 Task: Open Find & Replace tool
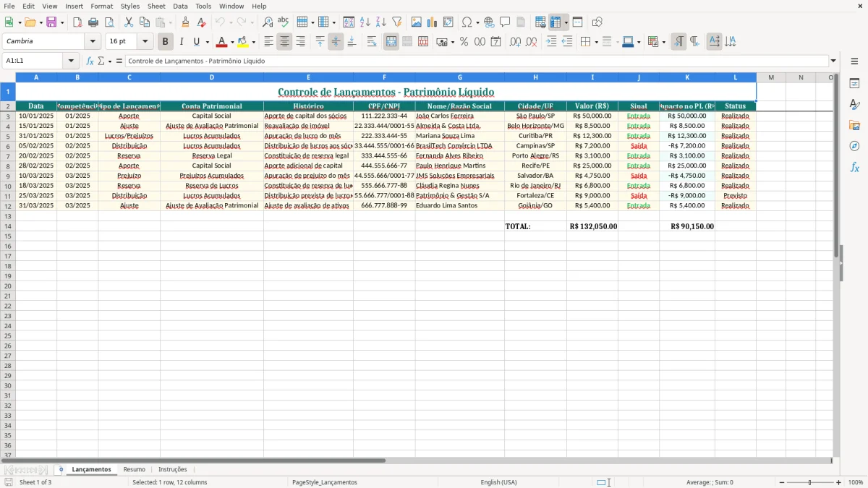tap(268, 22)
